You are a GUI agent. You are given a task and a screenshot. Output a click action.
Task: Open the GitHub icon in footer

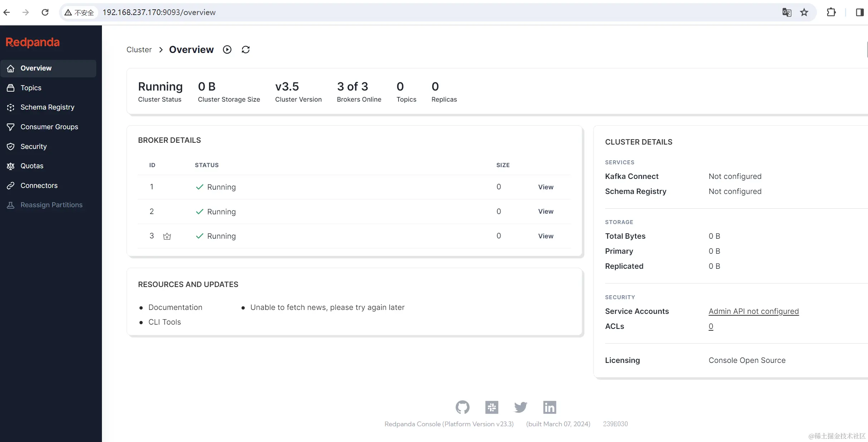tap(462, 407)
